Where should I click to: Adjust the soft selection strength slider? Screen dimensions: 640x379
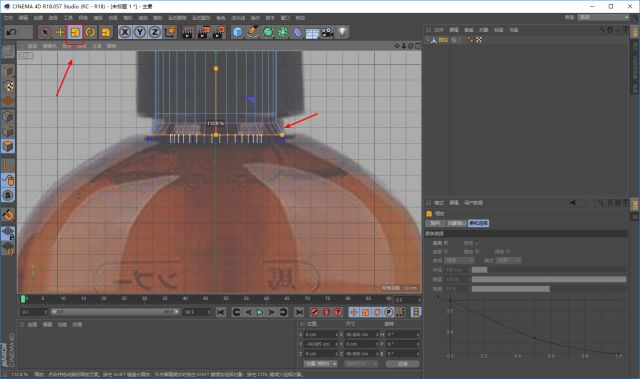[x=549, y=279]
